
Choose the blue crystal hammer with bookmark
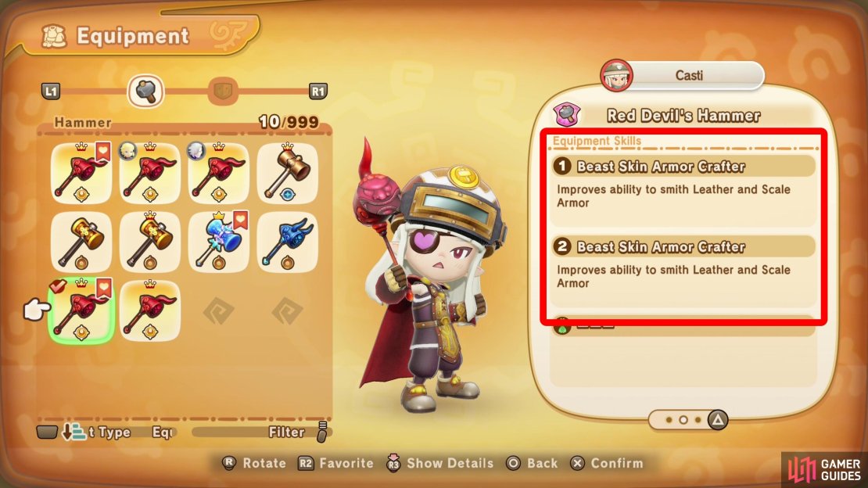pos(219,242)
